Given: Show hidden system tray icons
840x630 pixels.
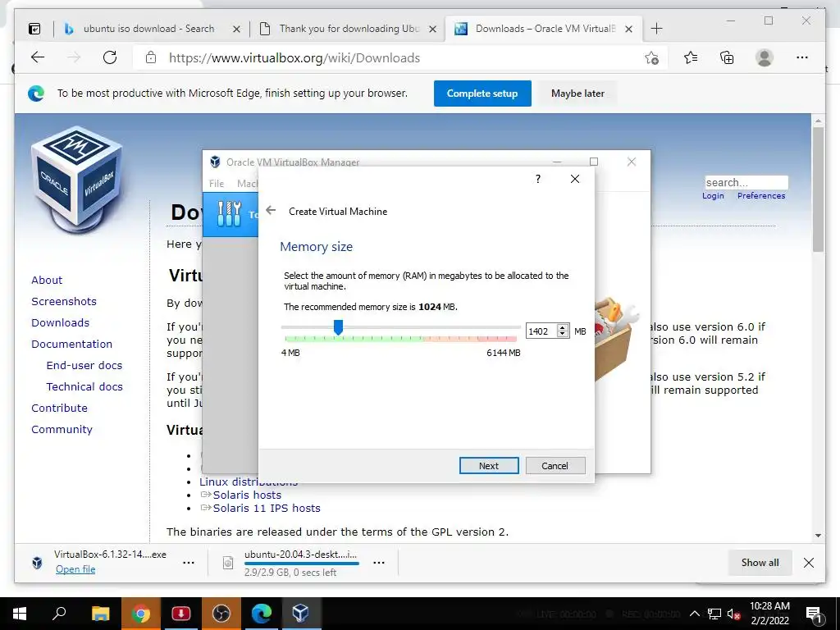Looking at the screenshot, I should tap(694, 614).
